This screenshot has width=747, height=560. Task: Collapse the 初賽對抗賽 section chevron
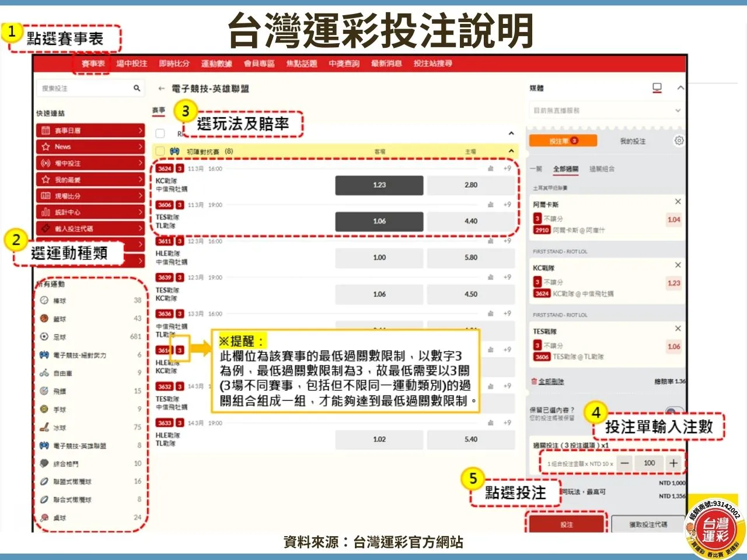coord(511,151)
